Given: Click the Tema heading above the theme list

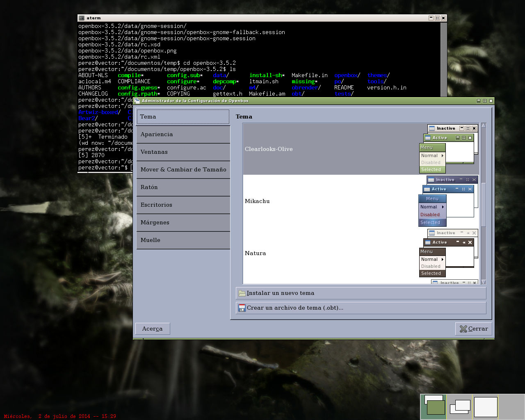Looking at the screenshot, I should pos(244,117).
